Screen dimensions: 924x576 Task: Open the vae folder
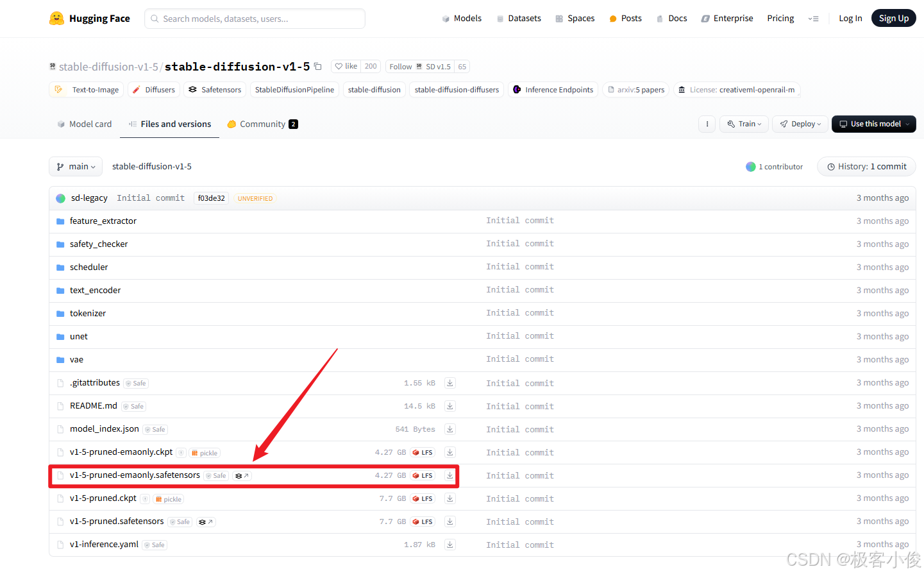tap(76, 360)
